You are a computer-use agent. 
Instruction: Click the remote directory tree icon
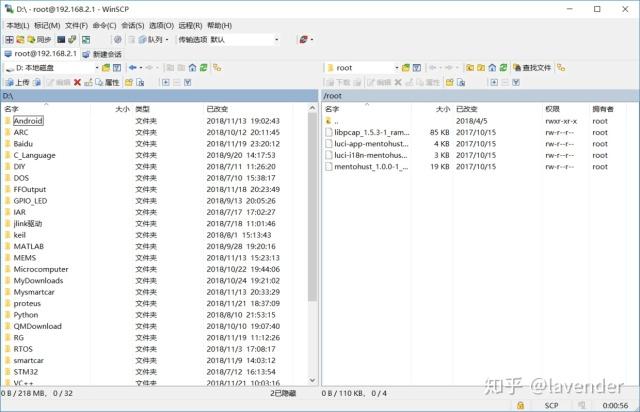[x=562, y=68]
